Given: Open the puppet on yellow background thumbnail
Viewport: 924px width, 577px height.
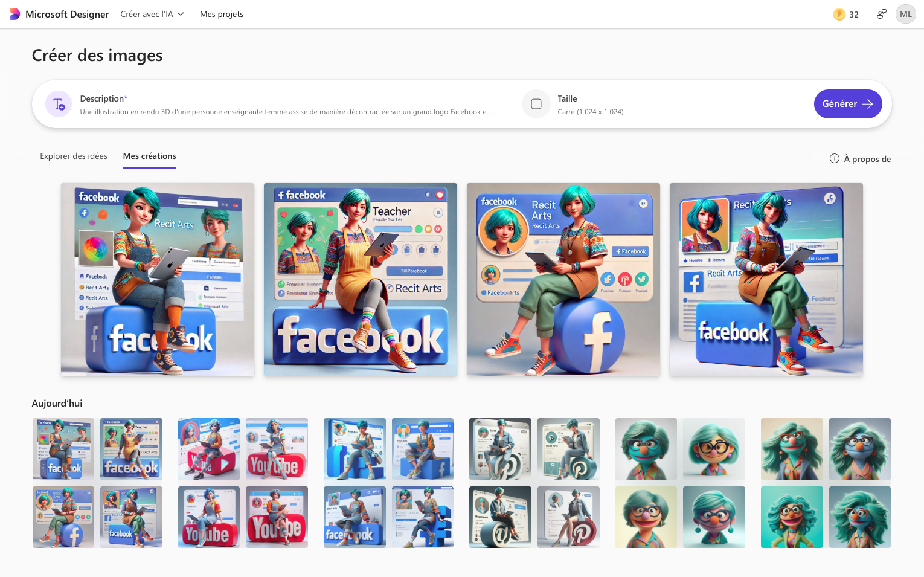Looking at the screenshot, I should [x=646, y=517].
